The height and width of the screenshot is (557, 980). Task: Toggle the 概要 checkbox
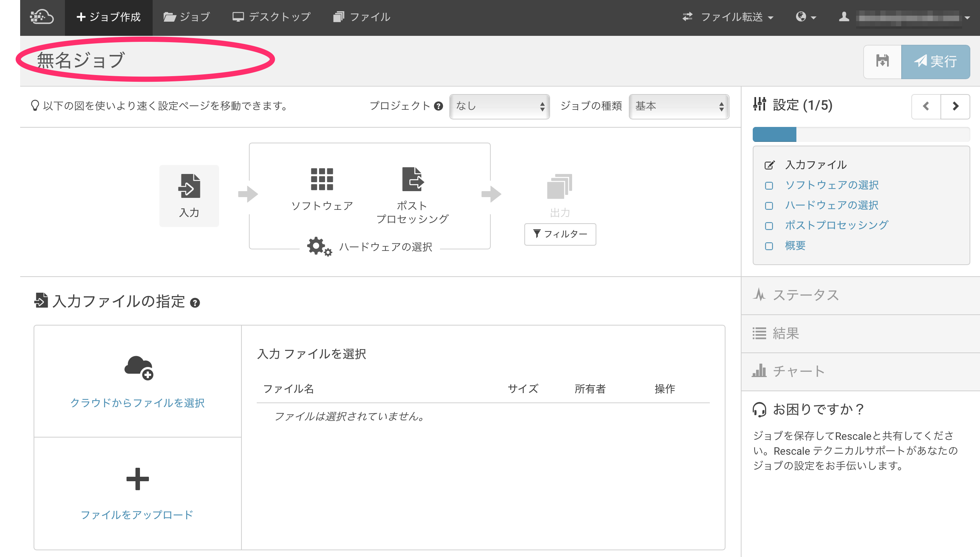pyautogui.click(x=769, y=246)
